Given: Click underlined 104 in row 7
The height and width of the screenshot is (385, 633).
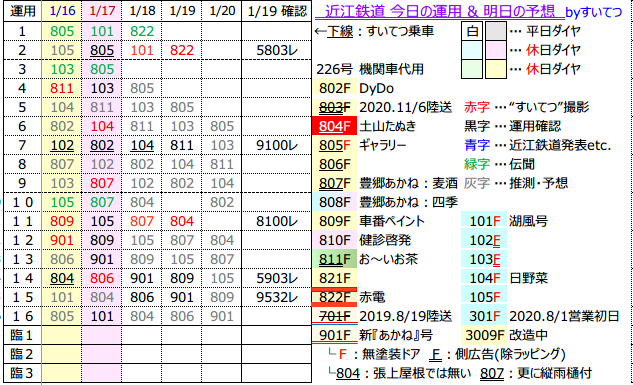Looking at the screenshot, I should pos(142,145).
